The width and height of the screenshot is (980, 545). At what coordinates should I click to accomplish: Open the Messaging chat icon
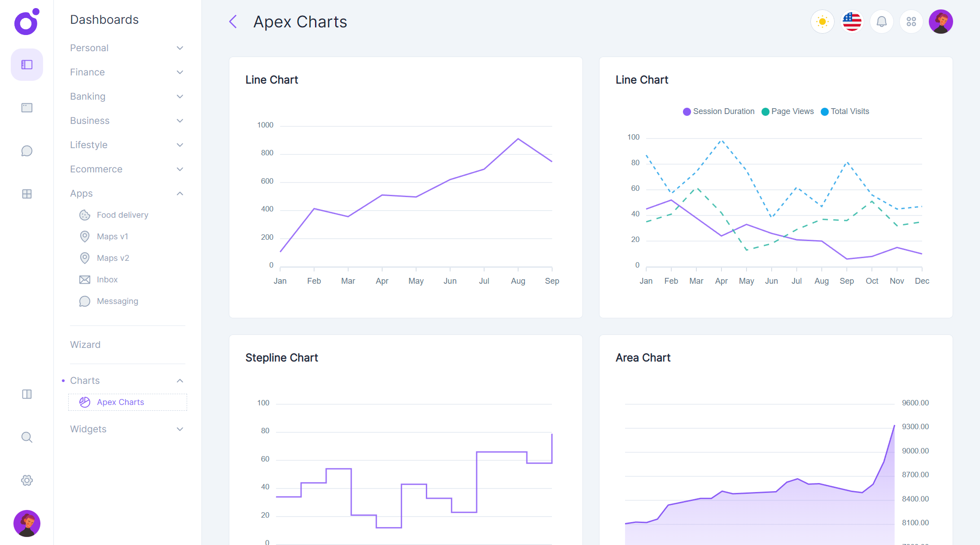85,301
